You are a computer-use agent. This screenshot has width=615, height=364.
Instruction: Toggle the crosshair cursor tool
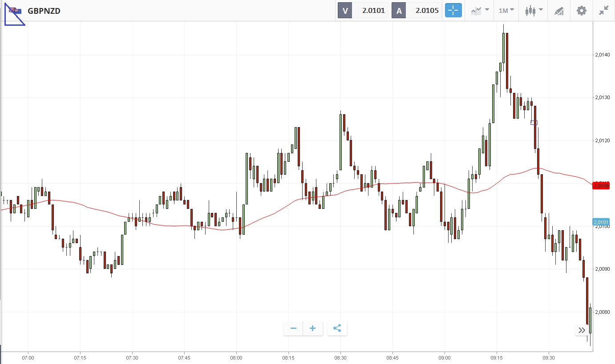coord(453,11)
